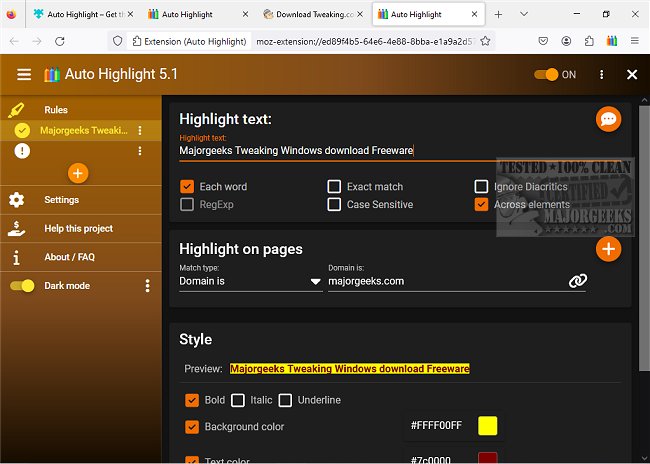The image size is (650, 464).
Task: Click the highlighted style preview text
Action: click(349, 369)
